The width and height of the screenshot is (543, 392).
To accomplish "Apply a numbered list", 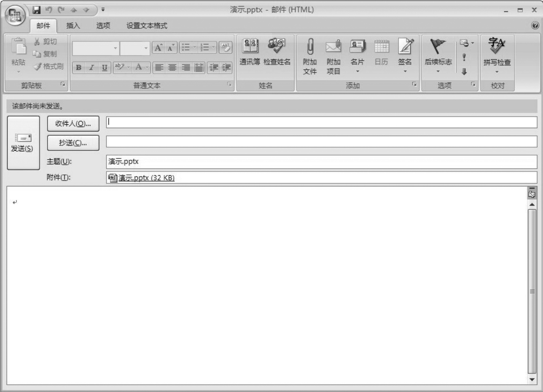I will (x=205, y=48).
